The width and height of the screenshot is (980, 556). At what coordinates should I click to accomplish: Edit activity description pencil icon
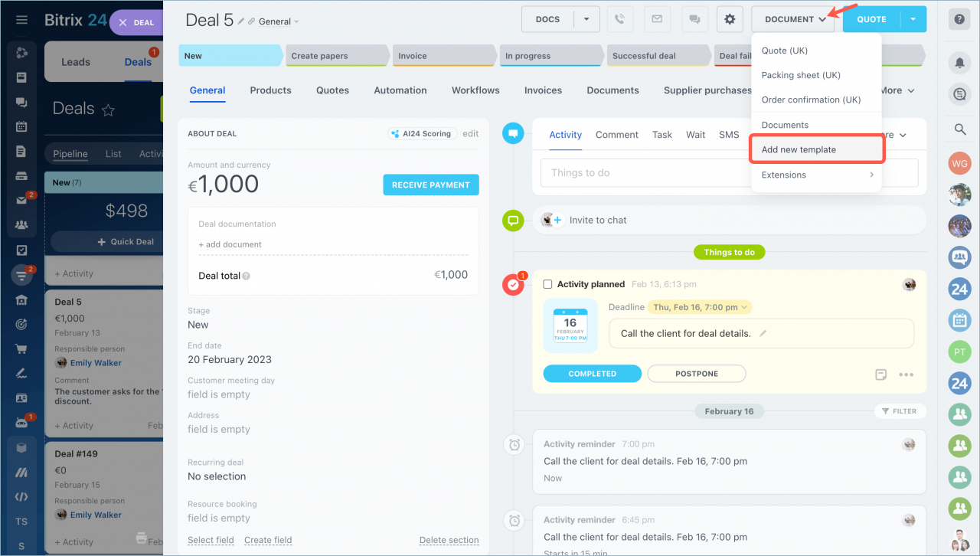[x=763, y=333]
